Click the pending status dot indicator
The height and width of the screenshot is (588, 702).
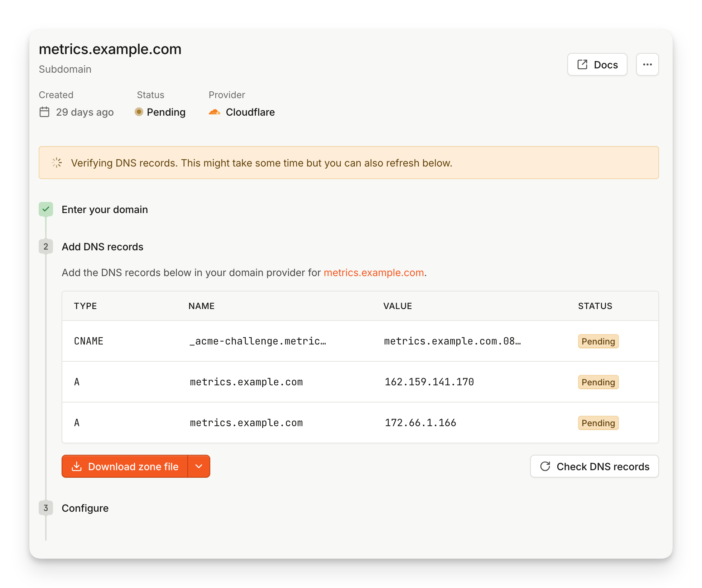click(x=139, y=112)
